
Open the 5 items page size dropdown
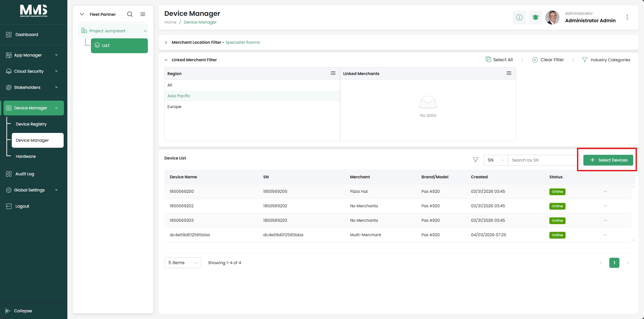(183, 263)
